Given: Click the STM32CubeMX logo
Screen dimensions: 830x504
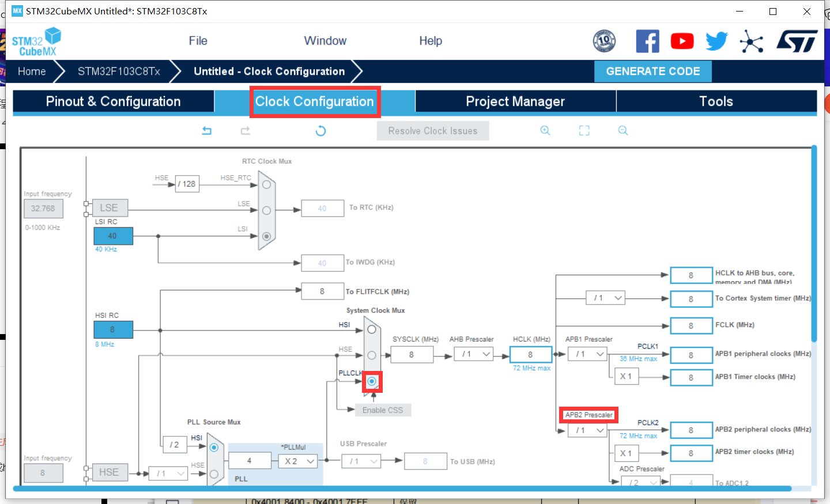Looking at the screenshot, I should click(x=36, y=42).
